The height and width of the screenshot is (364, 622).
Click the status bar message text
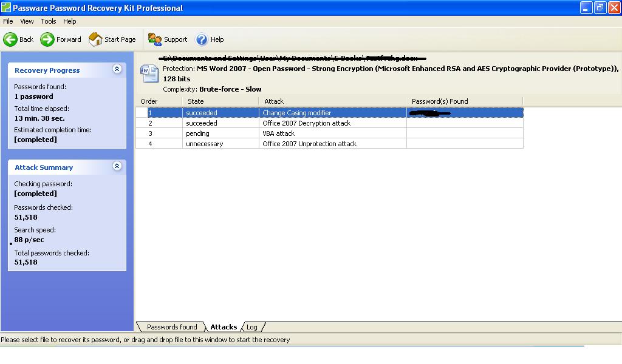(145, 340)
